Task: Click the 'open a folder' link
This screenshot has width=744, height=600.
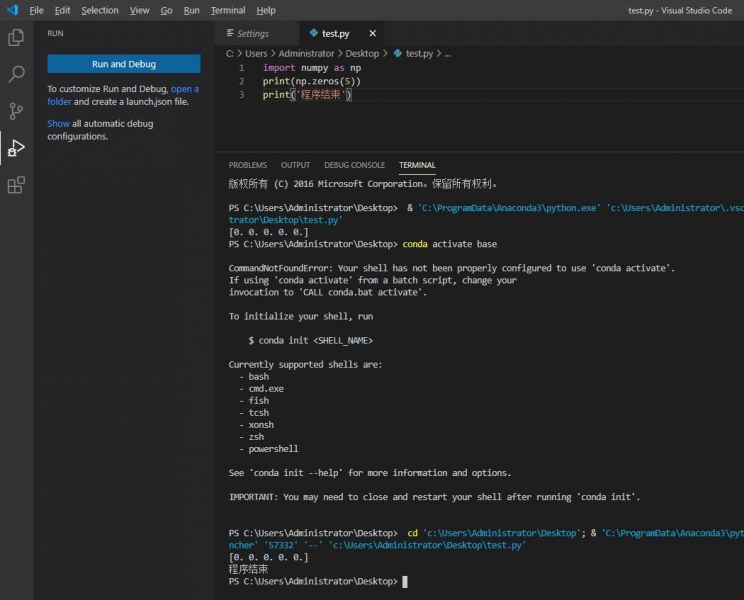Action: pyautogui.click(x=123, y=95)
